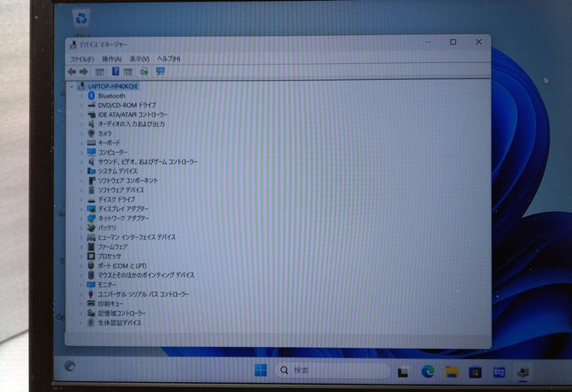The height and width of the screenshot is (392, 572).
Task: Click the Device Manager taskbar icon
Action: click(523, 372)
